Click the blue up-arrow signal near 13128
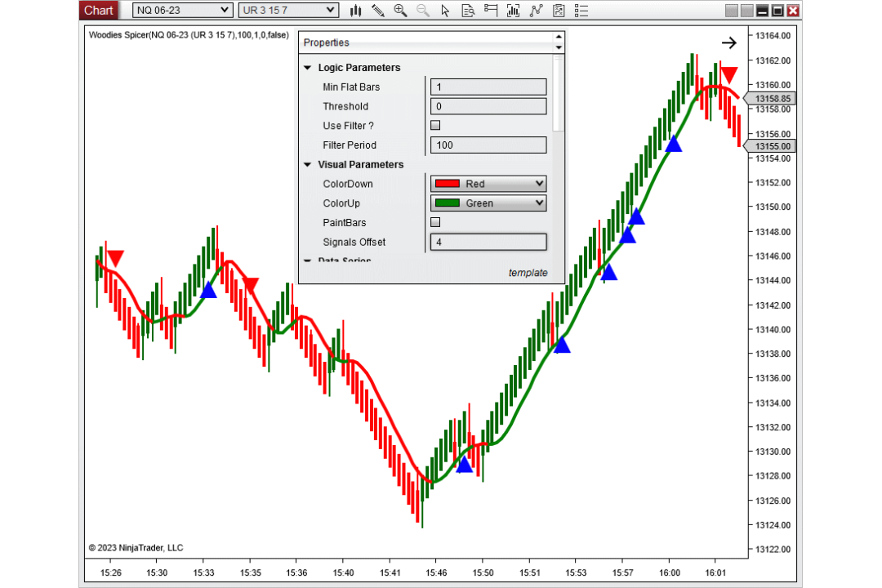882x588 pixels. [x=464, y=465]
